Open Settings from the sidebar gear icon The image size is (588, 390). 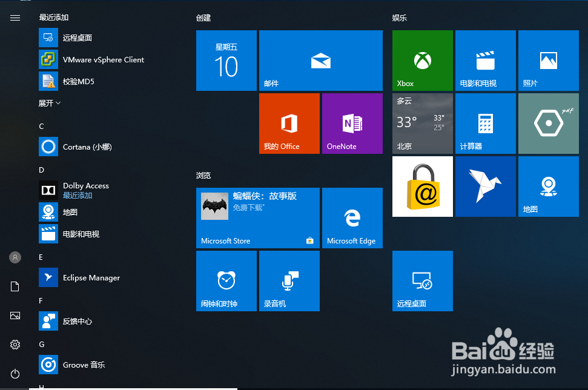[15, 345]
